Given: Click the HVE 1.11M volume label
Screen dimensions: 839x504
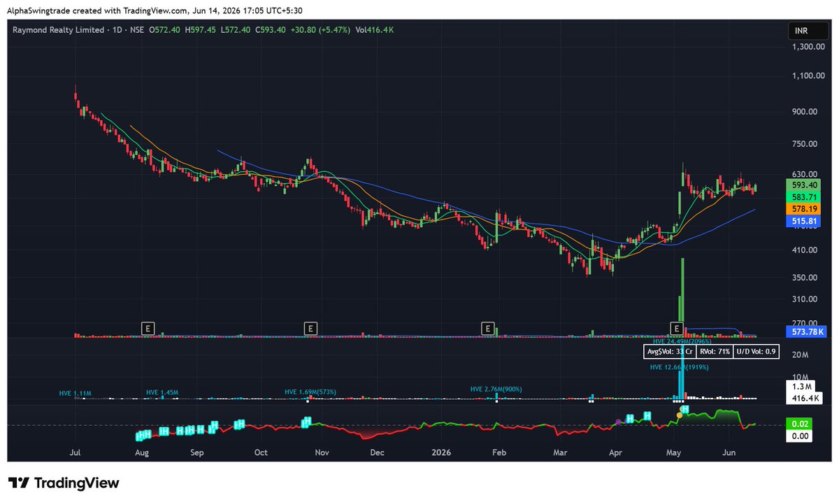Looking at the screenshot, I should coord(74,394).
